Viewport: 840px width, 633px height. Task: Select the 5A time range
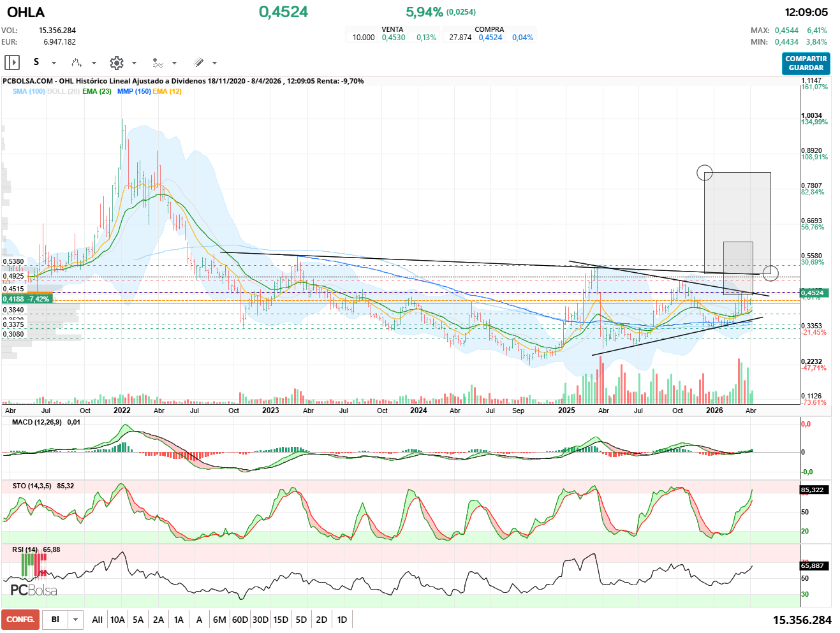coord(138,620)
